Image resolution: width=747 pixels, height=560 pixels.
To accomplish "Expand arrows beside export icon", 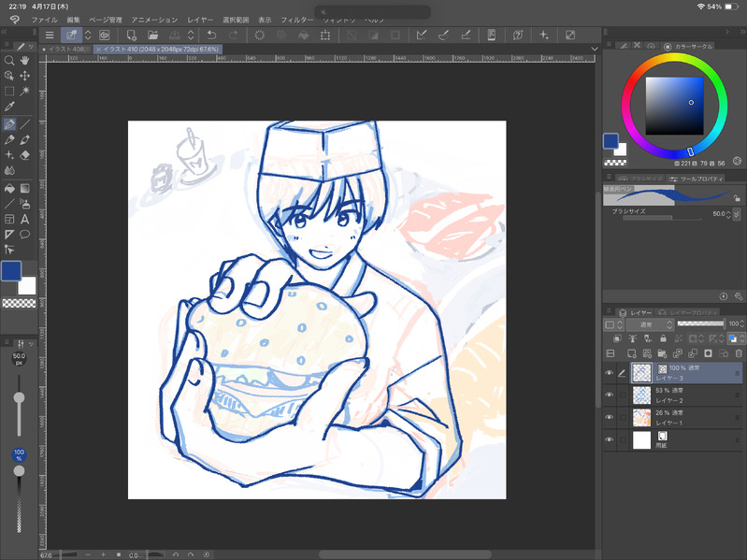I will tap(191, 36).
